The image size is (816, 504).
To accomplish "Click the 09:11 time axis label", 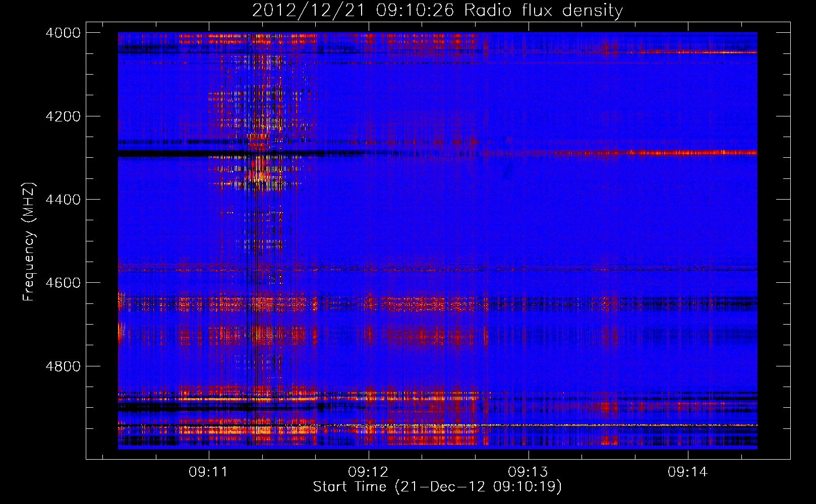I will tap(208, 472).
